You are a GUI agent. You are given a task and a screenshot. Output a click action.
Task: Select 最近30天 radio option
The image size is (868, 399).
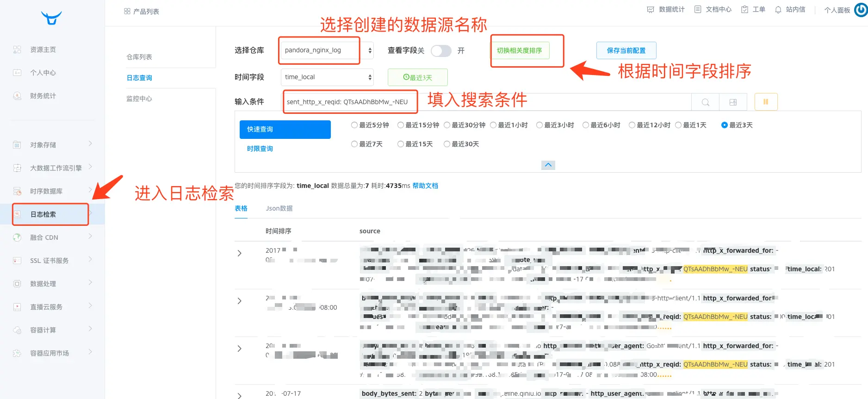click(447, 144)
